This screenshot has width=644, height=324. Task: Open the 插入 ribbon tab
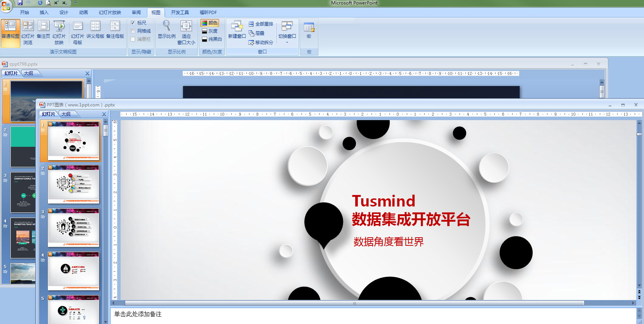point(44,13)
